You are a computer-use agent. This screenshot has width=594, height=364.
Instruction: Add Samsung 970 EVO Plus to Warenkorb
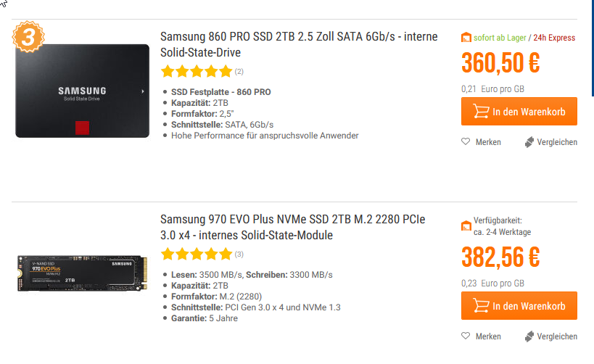click(x=519, y=306)
